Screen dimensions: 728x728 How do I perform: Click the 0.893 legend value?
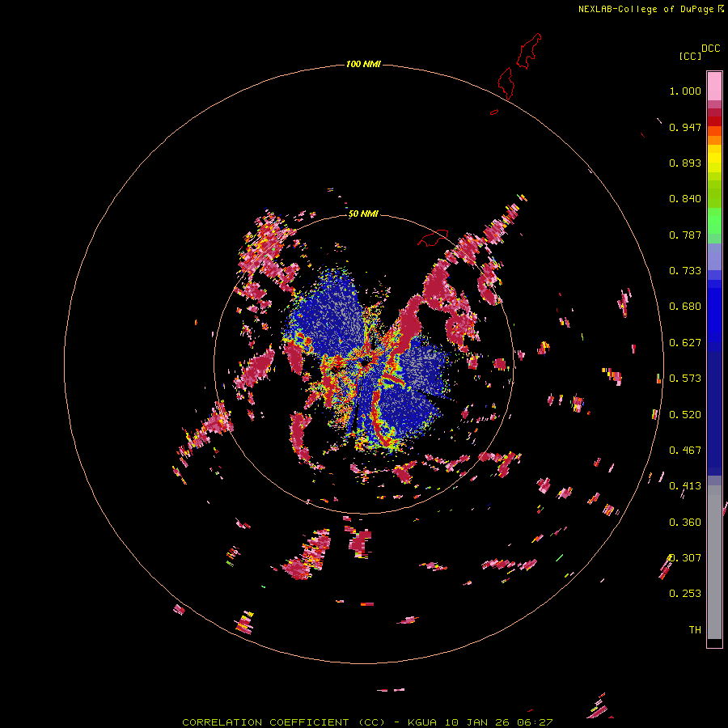(685, 163)
